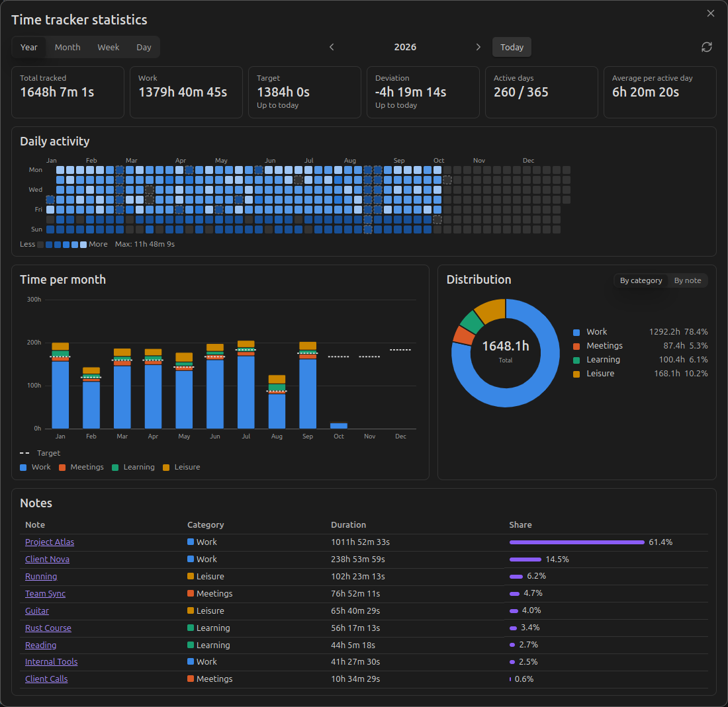The width and height of the screenshot is (728, 707).
Task: Click the Deviation stat card
Action: click(423, 93)
